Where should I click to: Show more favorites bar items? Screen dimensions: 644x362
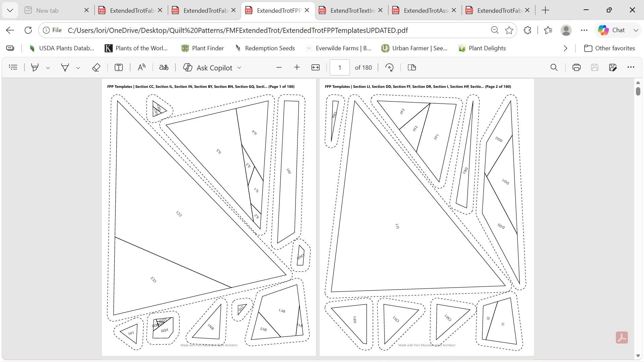tap(566, 48)
